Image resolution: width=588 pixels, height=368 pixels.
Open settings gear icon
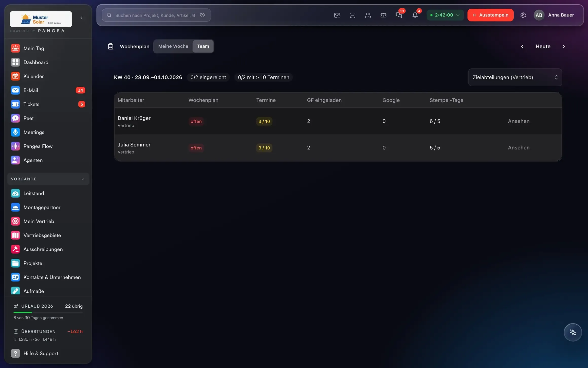[x=523, y=15]
